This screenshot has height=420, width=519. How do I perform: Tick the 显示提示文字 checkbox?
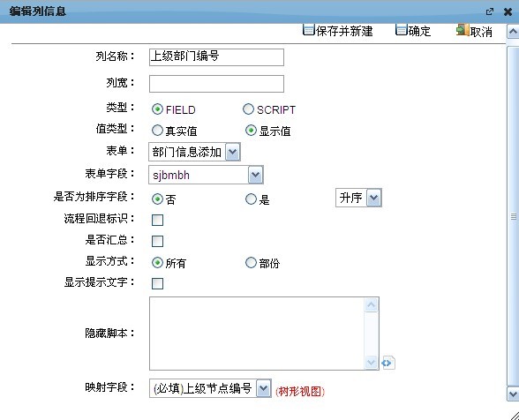tap(157, 283)
